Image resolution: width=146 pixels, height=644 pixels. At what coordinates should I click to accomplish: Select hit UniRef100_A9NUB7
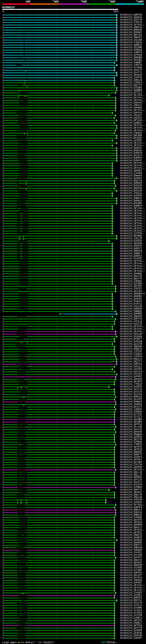coord(131,63)
